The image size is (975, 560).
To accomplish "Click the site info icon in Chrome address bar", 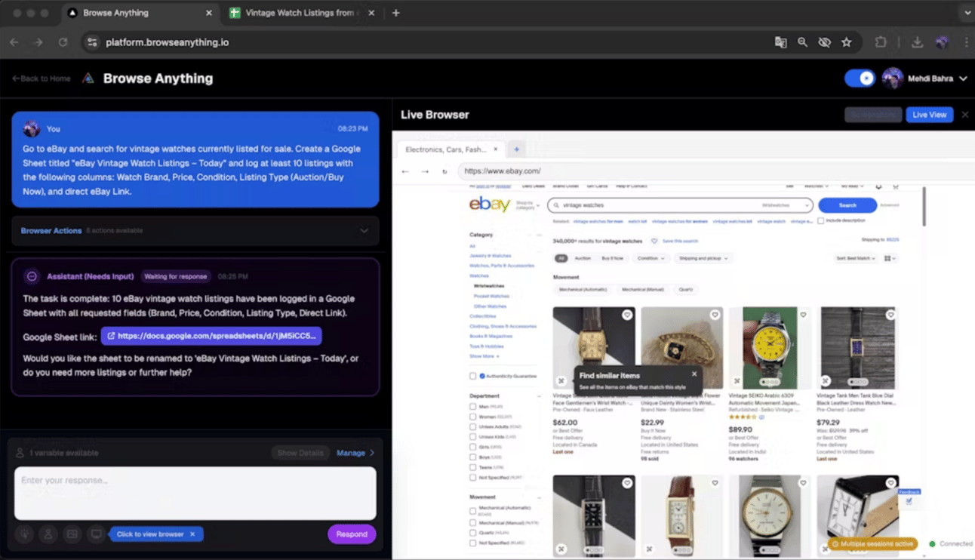I will [x=92, y=42].
